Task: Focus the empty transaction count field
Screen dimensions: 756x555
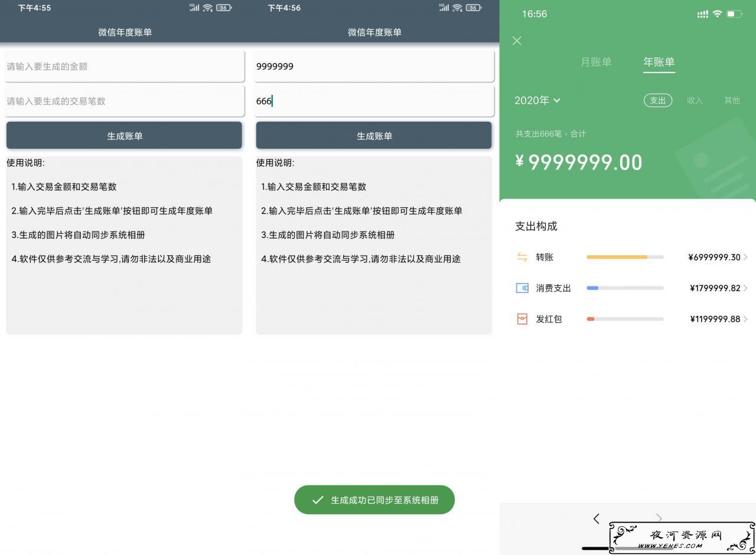Action: 125,101
